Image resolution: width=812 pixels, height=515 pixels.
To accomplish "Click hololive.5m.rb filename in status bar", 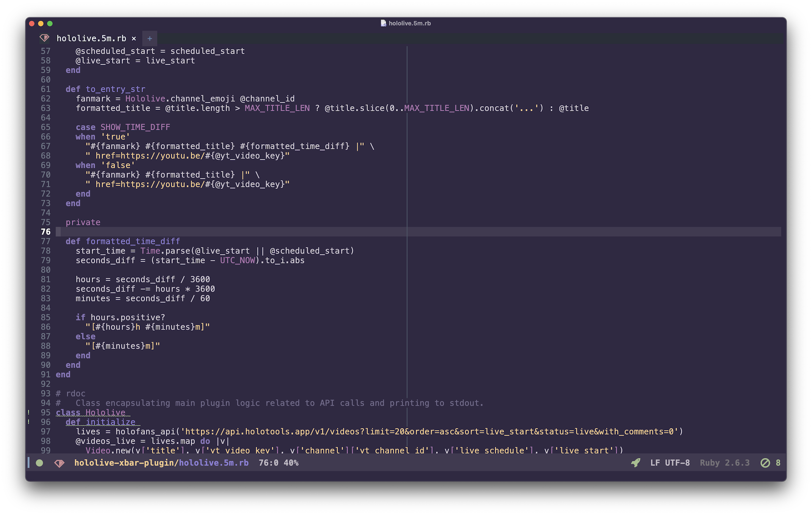I will [x=214, y=463].
